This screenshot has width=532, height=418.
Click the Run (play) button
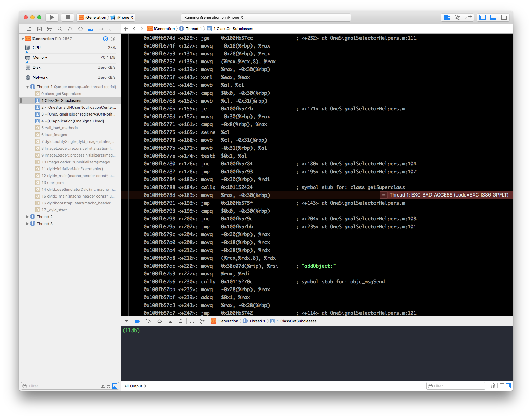pos(52,17)
